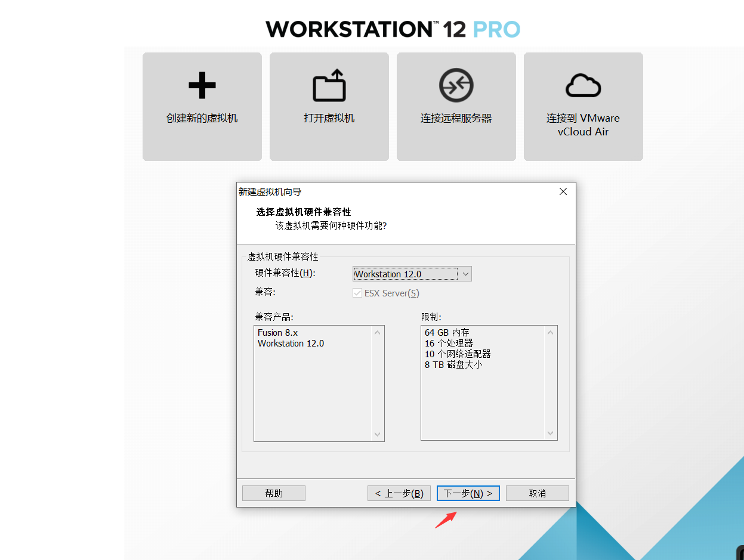Select Fusion 8.x in compatible products list
Screen dimensions: 744x560
(277, 333)
